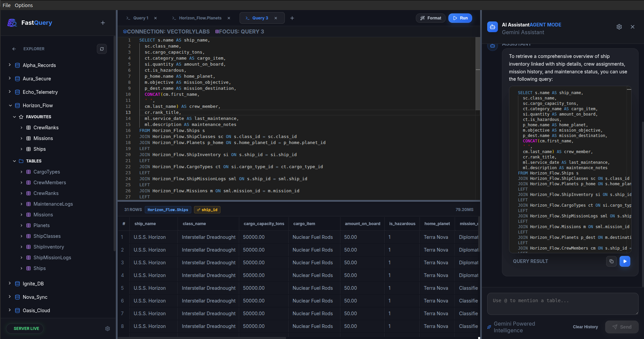Click the CargoTypes table icon
Screen dimensions: 644x339
pos(28,172)
